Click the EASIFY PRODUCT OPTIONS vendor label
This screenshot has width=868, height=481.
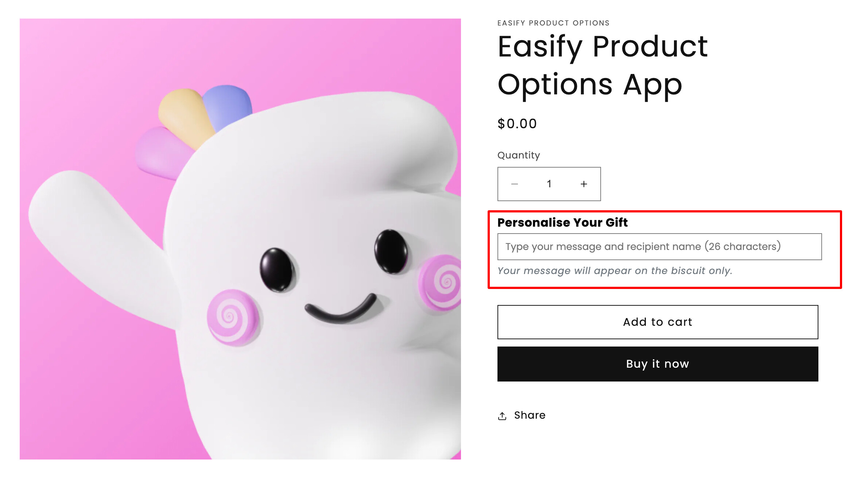[553, 23]
